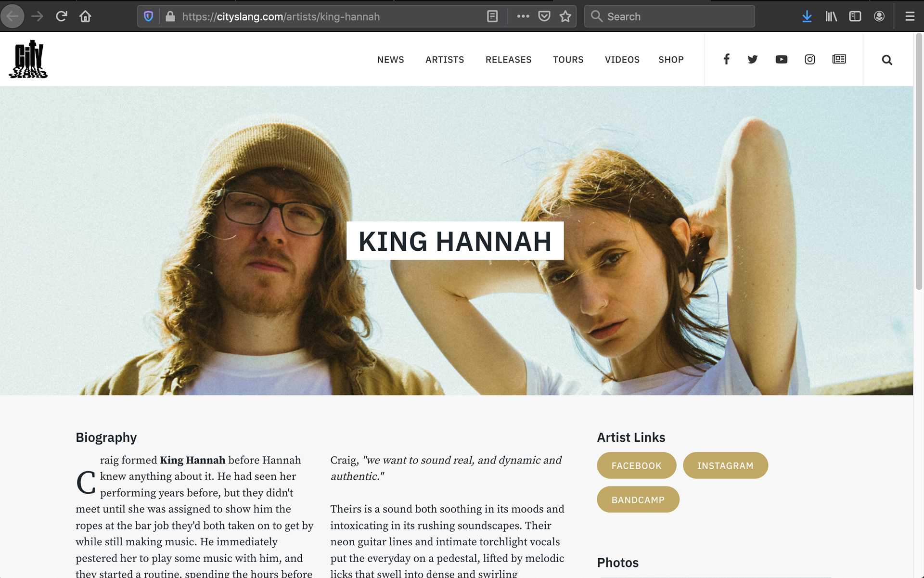
Task: Open City Slang Instagram icon
Action: (x=810, y=59)
